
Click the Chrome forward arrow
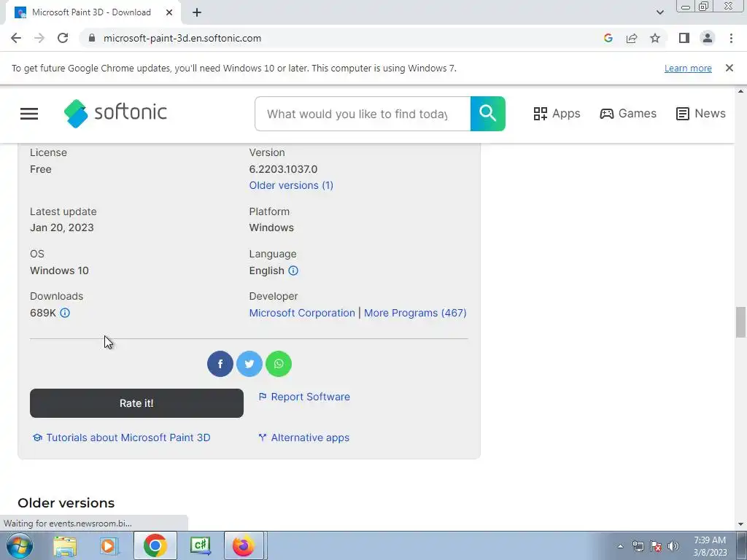(x=39, y=38)
